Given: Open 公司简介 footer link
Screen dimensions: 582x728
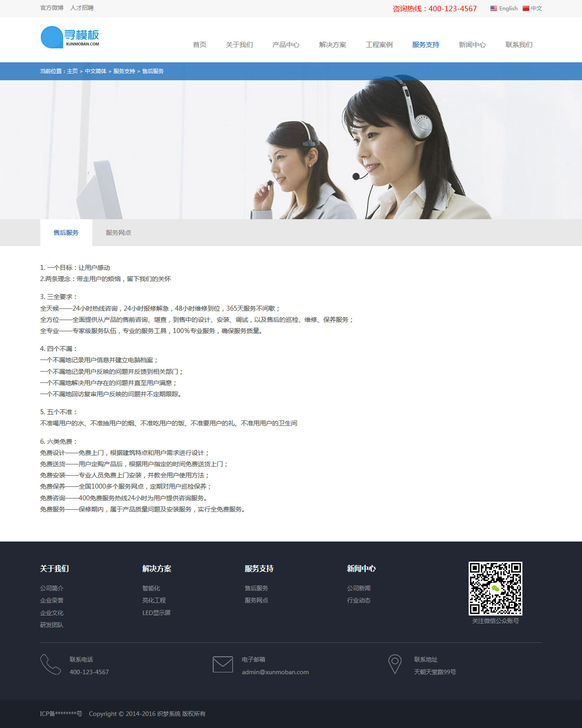Looking at the screenshot, I should pyautogui.click(x=52, y=588).
